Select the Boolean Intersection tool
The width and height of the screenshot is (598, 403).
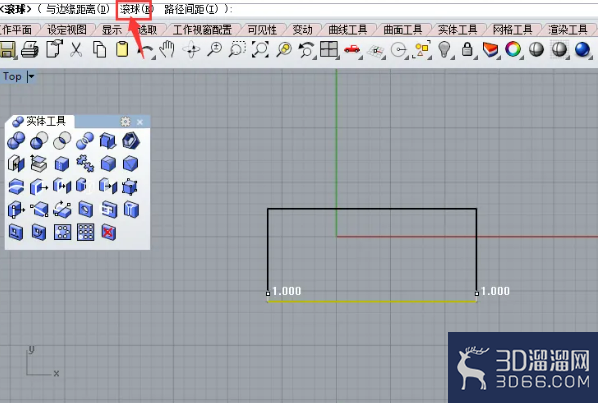pos(62,141)
